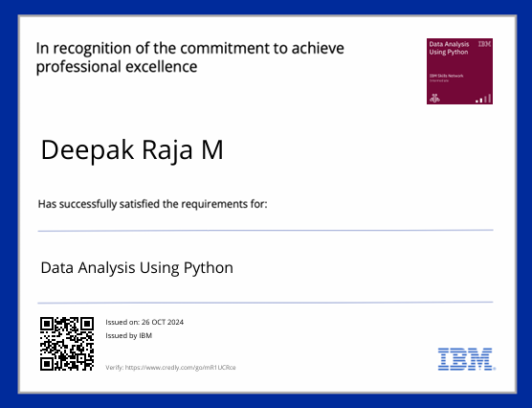The height and width of the screenshot is (408, 532).
Task: Click the signal bars level icon in the badge
Action: pos(483,99)
